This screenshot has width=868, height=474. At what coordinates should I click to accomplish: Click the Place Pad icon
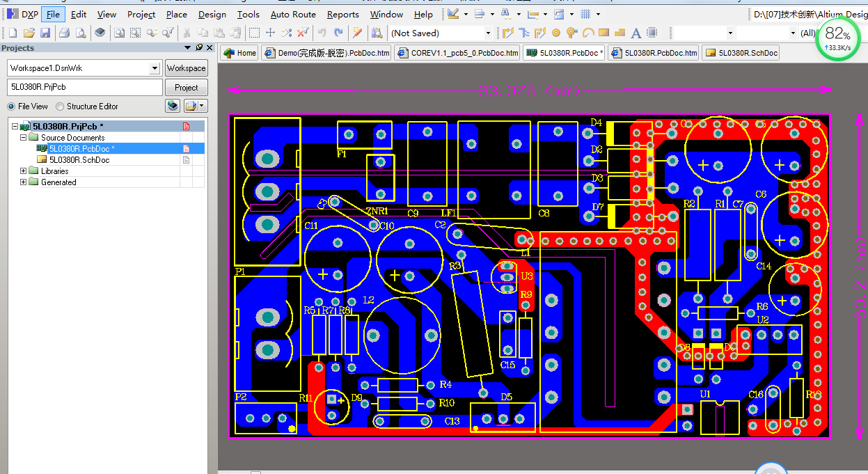click(556, 33)
